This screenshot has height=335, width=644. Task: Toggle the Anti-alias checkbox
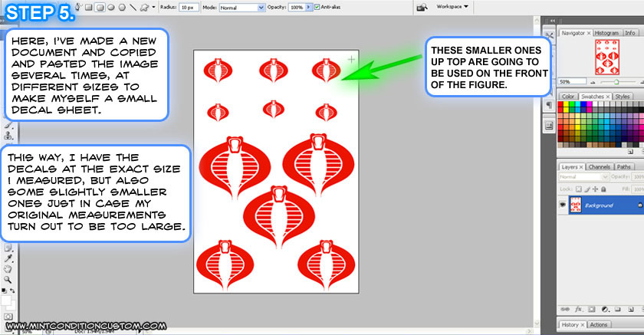[317, 7]
